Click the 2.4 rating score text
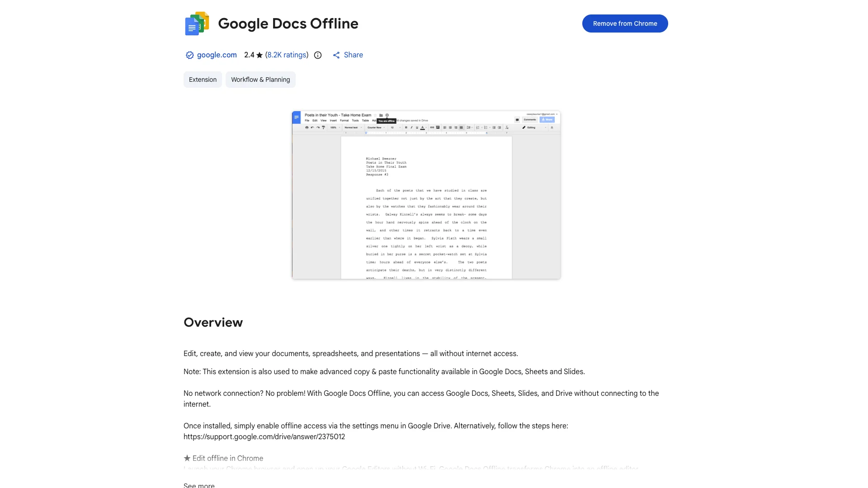 tap(249, 55)
